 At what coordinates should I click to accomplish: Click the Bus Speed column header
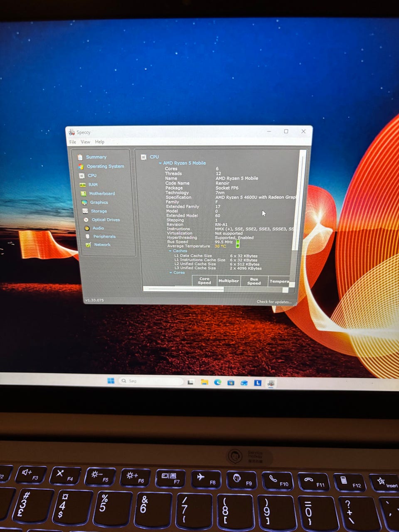point(254,281)
